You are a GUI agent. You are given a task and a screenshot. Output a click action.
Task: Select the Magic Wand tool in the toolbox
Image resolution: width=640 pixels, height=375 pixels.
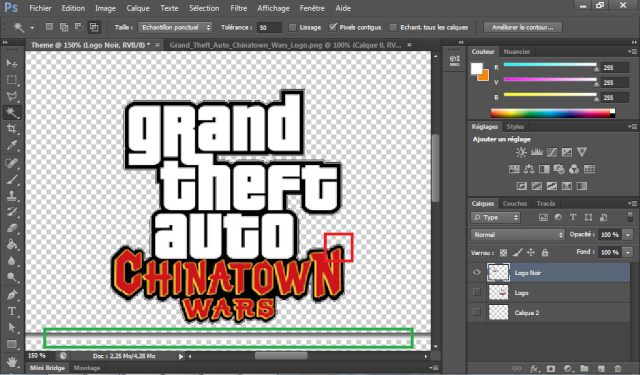coord(12,112)
